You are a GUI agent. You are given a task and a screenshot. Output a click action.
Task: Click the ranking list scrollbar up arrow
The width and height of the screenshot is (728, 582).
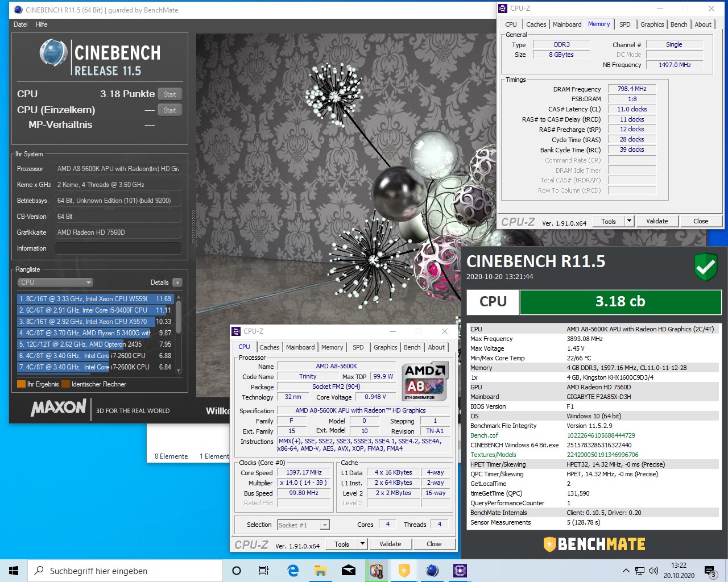[x=179, y=297]
